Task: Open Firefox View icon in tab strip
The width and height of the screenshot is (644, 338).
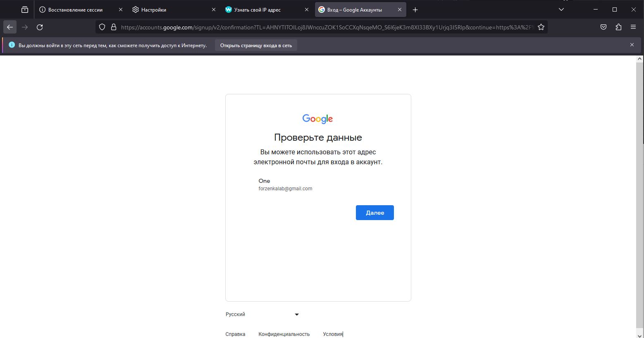Action: tap(25, 10)
